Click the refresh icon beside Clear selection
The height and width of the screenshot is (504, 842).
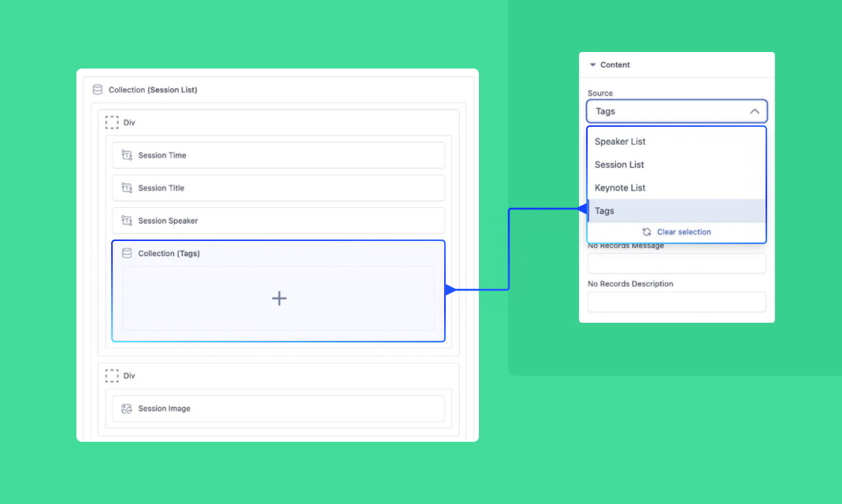tap(647, 232)
